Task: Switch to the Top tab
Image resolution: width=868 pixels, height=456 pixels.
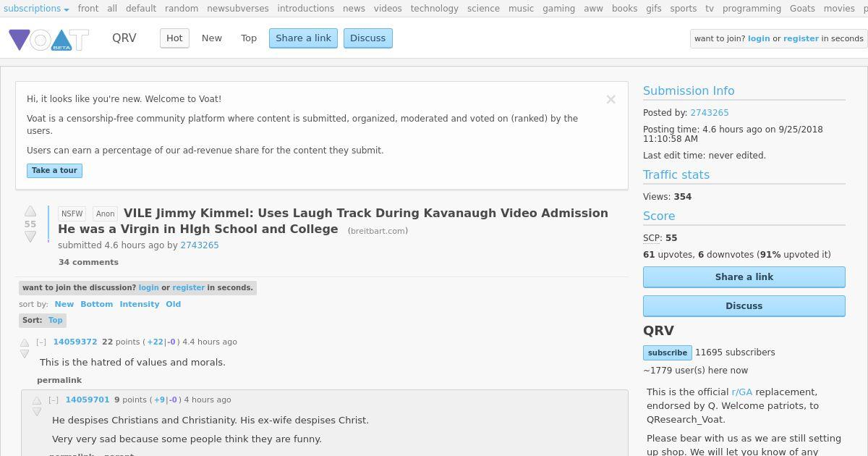Action: [x=249, y=38]
